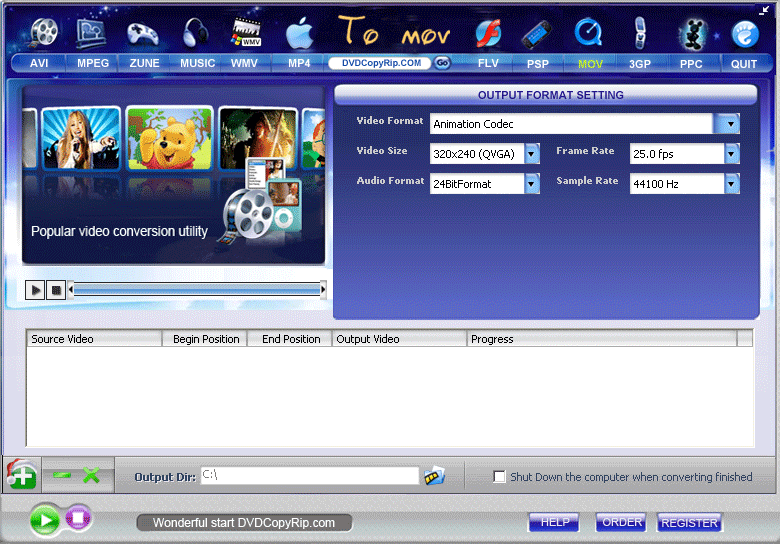The height and width of the screenshot is (544, 780).
Task: Click the PPC label
Action: [x=691, y=64]
